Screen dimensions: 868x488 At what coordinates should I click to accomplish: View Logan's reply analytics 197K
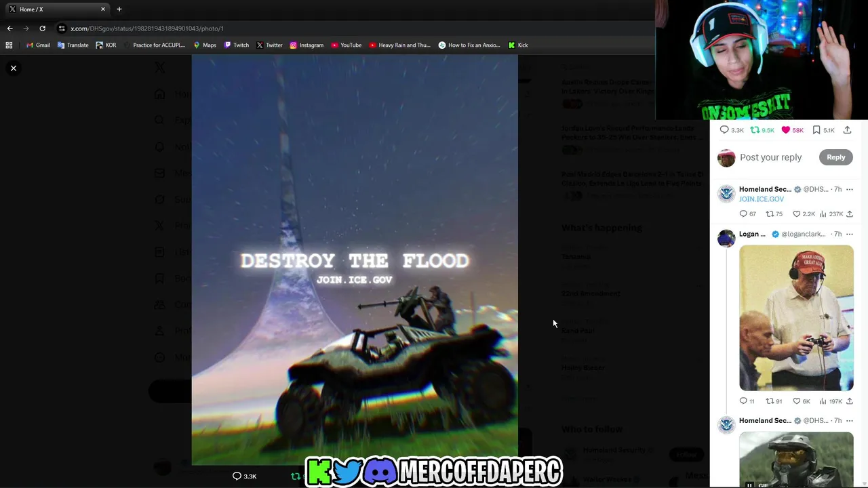click(831, 401)
